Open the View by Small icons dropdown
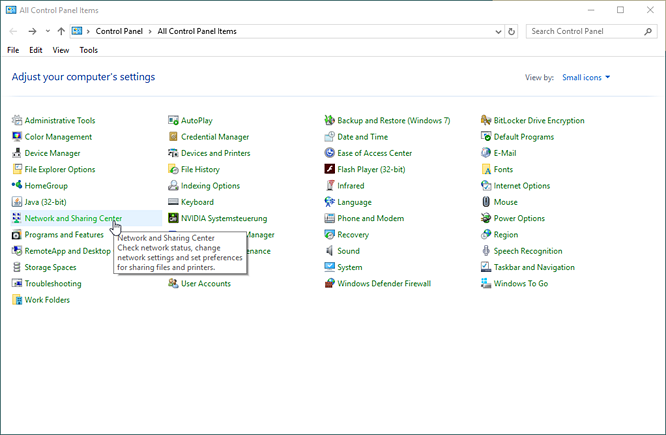666x435 pixels. pos(586,77)
